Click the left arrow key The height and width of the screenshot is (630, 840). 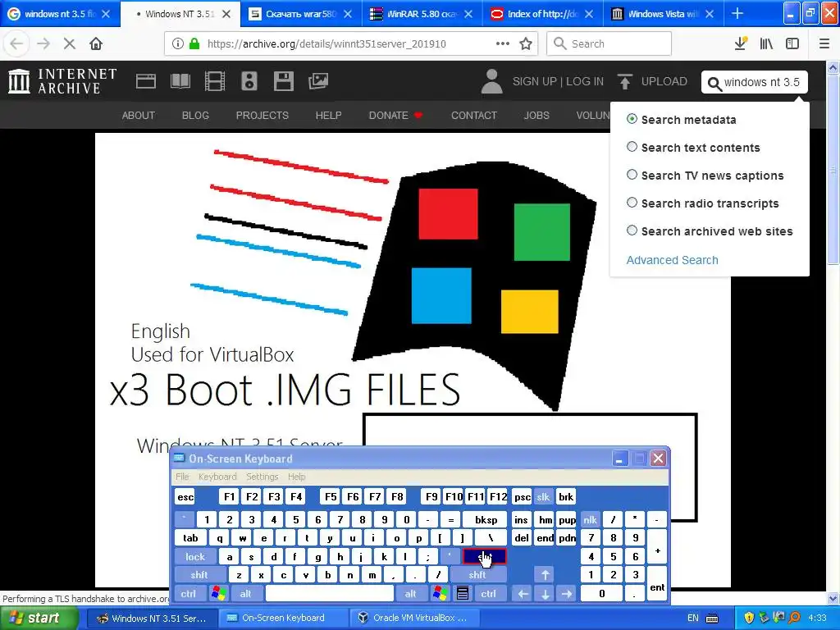click(523, 594)
